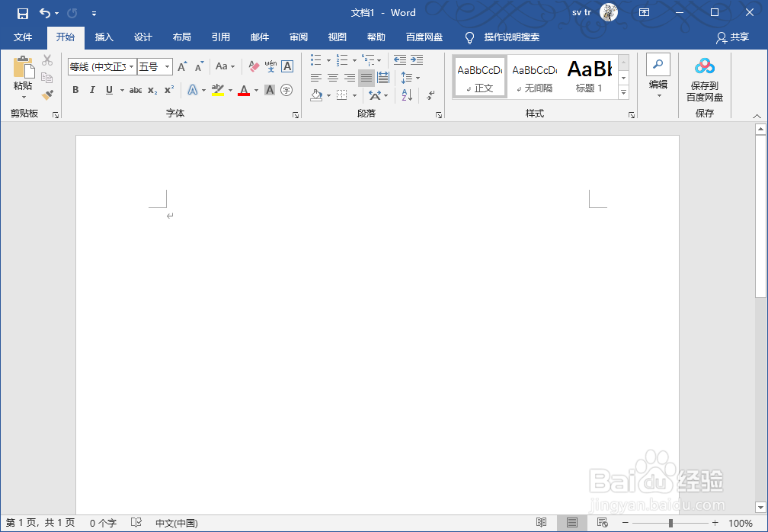Click the 操作说明搜索 search box
The width and height of the screenshot is (768, 532).
click(x=512, y=37)
